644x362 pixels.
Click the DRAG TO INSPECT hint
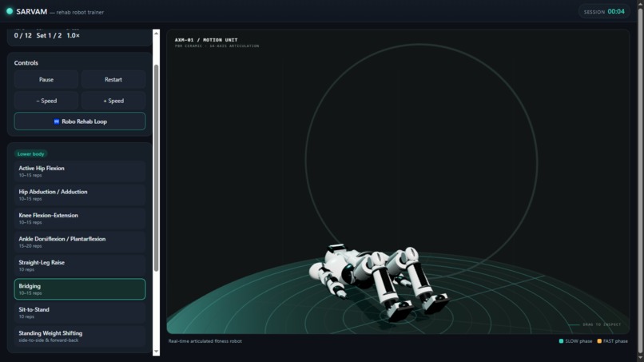click(602, 324)
